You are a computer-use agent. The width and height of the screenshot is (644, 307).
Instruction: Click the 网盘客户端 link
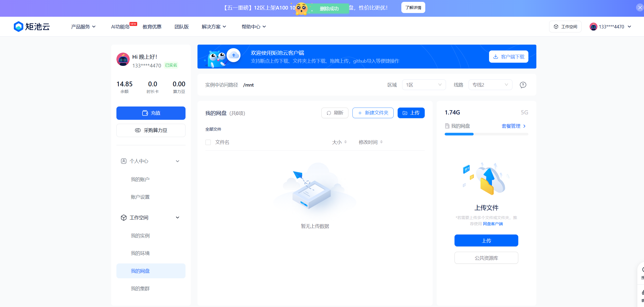point(493,224)
